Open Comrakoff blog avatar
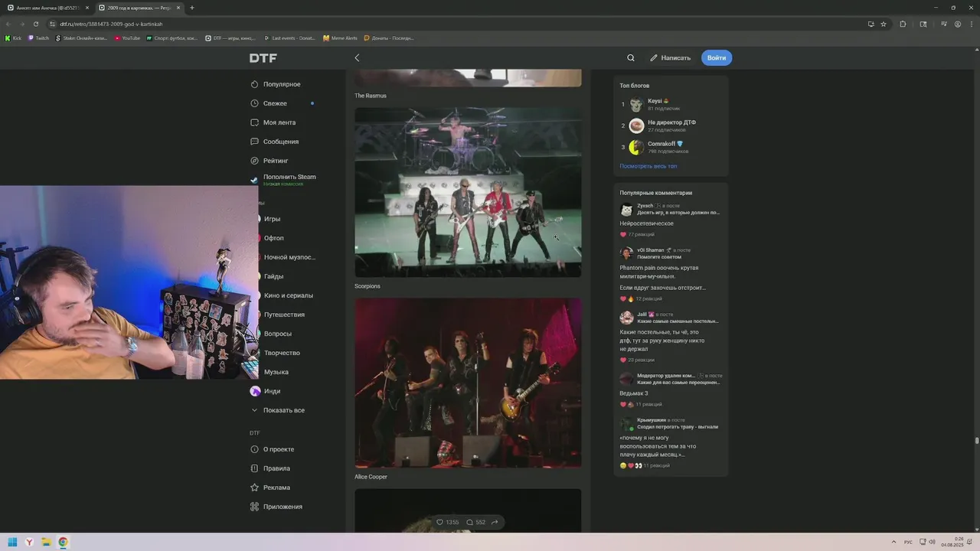The width and height of the screenshot is (980, 551). (636, 147)
